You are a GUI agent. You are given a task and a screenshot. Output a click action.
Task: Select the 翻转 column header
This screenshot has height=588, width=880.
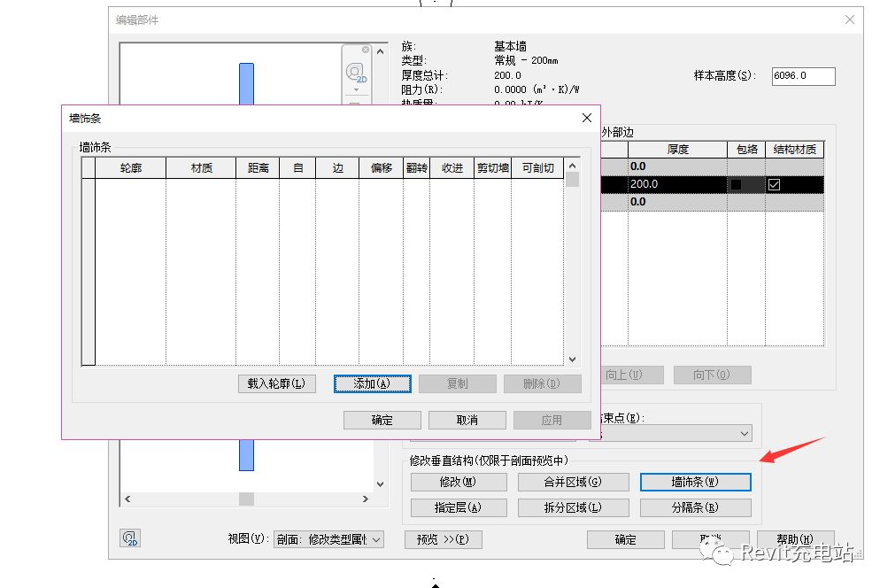(416, 168)
